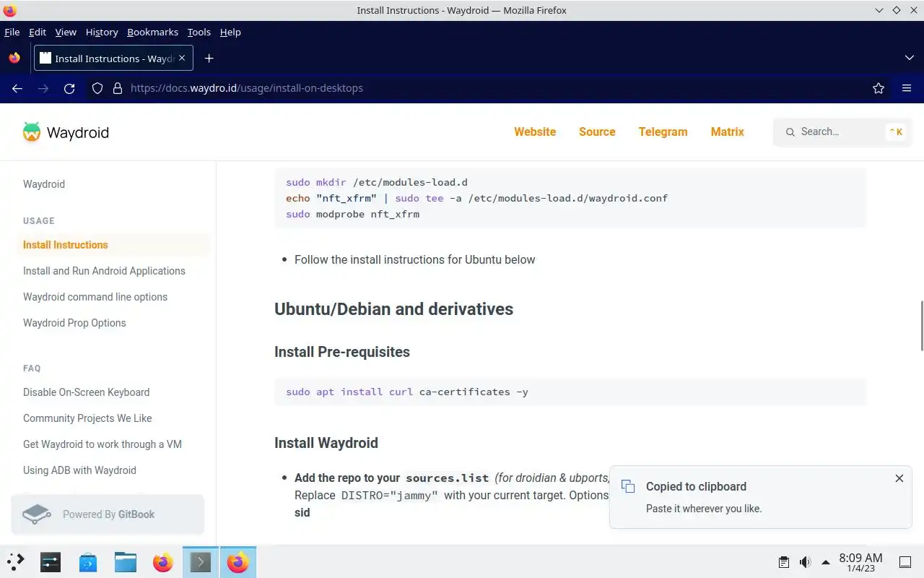Open the History menu
The height and width of the screenshot is (578, 924).
coord(102,32)
